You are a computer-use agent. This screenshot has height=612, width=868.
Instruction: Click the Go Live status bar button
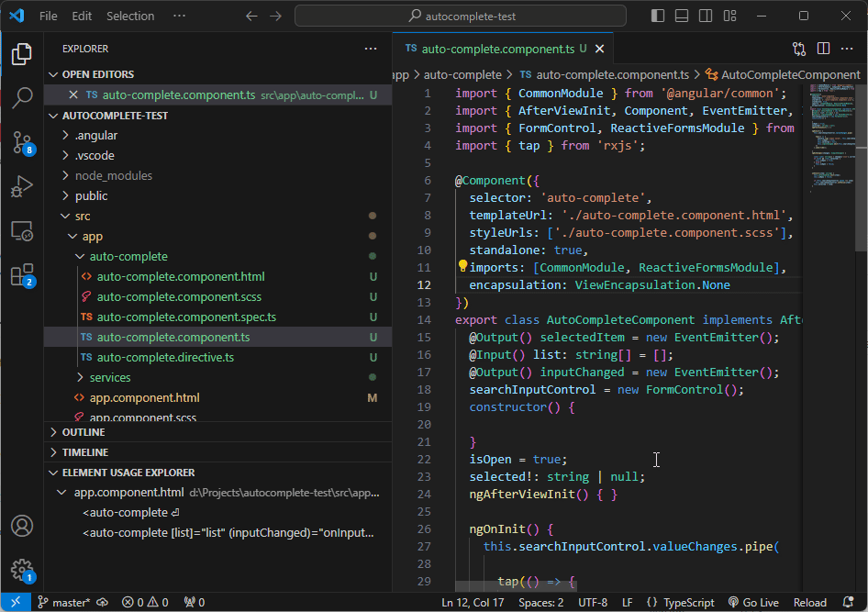pos(753,602)
